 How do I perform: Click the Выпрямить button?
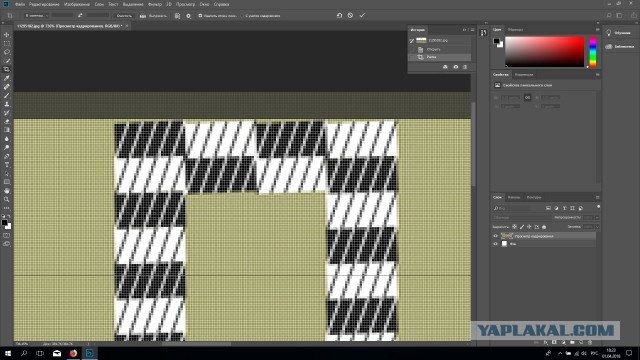(158, 16)
